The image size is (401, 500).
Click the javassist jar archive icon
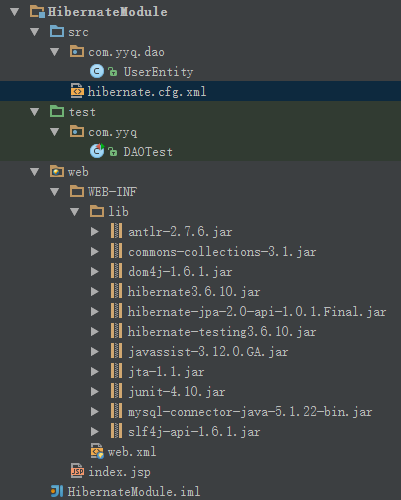pyautogui.click(x=116, y=351)
